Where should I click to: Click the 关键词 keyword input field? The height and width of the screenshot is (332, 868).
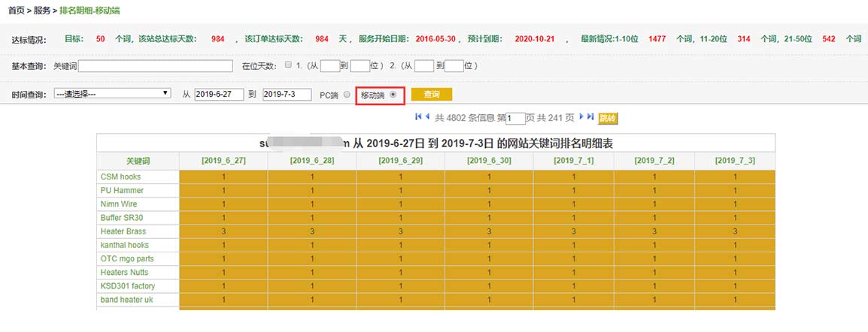pyautogui.click(x=156, y=66)
